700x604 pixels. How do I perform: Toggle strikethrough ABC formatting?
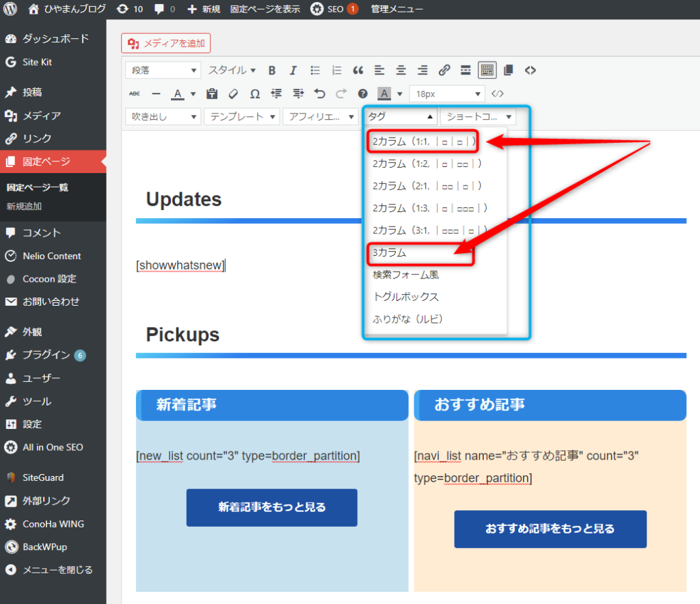click(135, 94)
